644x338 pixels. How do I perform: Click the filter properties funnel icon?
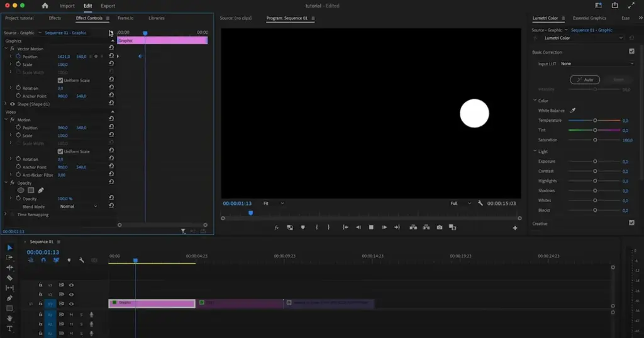tap(183, 231)
